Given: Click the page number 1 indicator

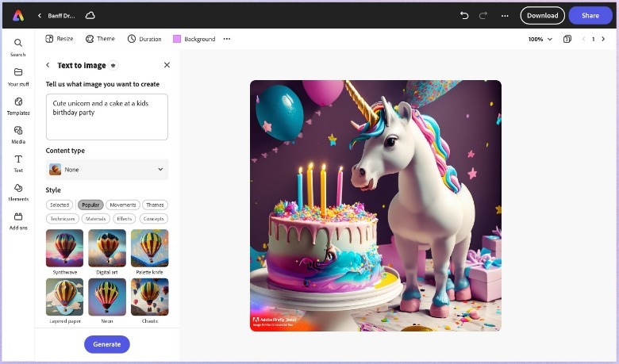Looking at the screenshot, I should point(594,39).
